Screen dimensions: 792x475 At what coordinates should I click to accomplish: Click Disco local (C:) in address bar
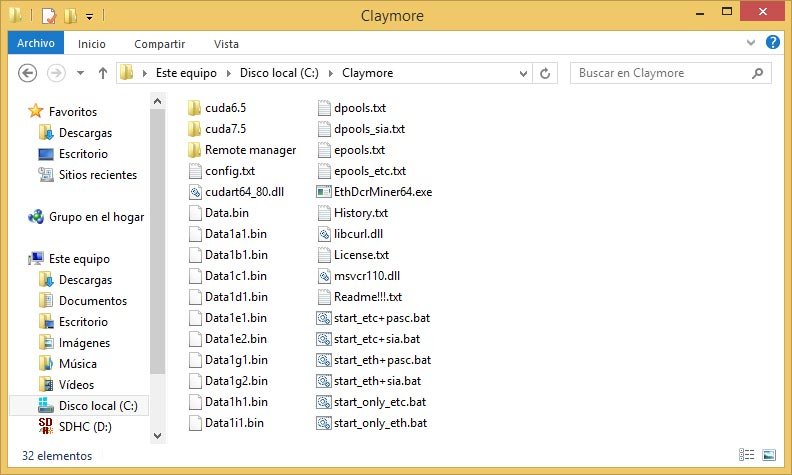pyautogui.click(x=279, y=73)
